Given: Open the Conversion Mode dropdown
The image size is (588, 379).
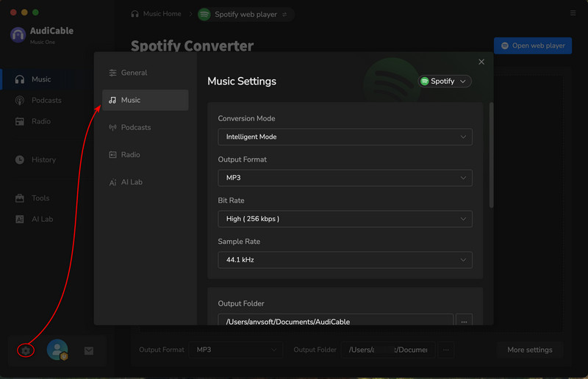Looking at the screenshot, I should click(x=345, y=137).
